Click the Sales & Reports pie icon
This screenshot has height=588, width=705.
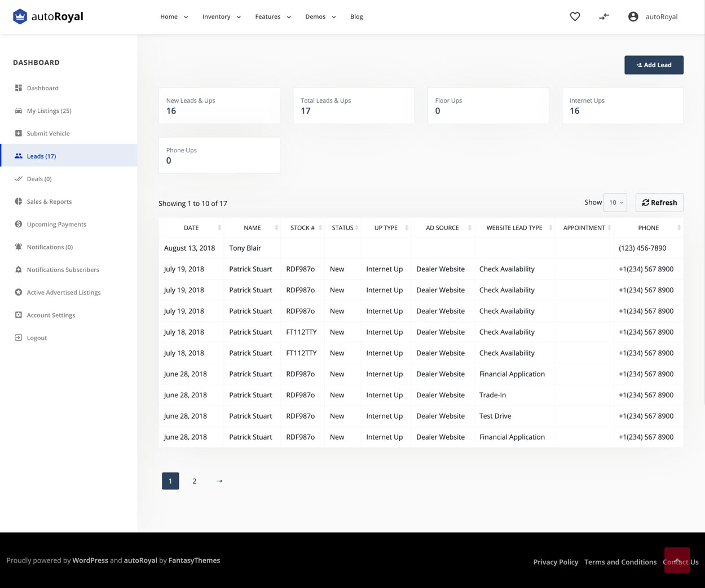[19, 201]
